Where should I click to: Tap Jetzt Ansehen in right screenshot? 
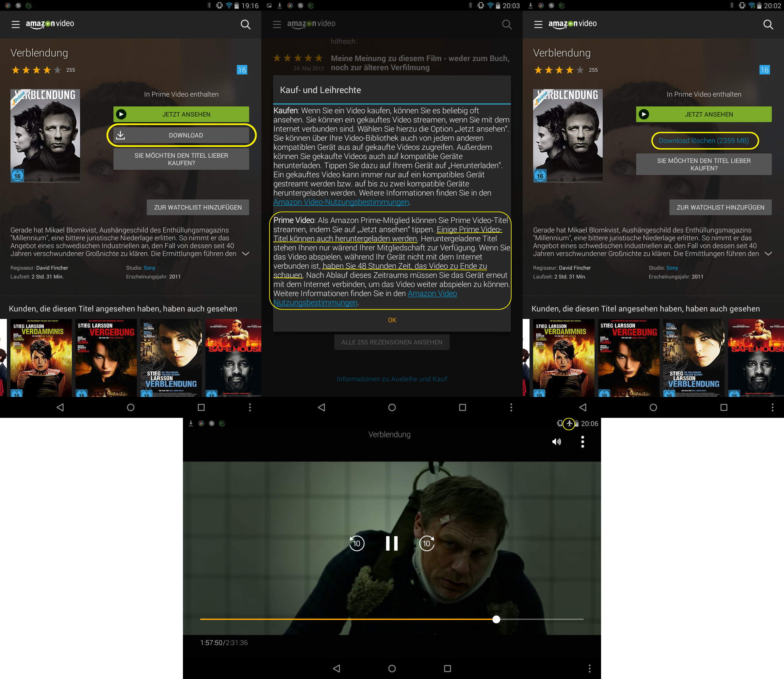[x=704, y=114]
